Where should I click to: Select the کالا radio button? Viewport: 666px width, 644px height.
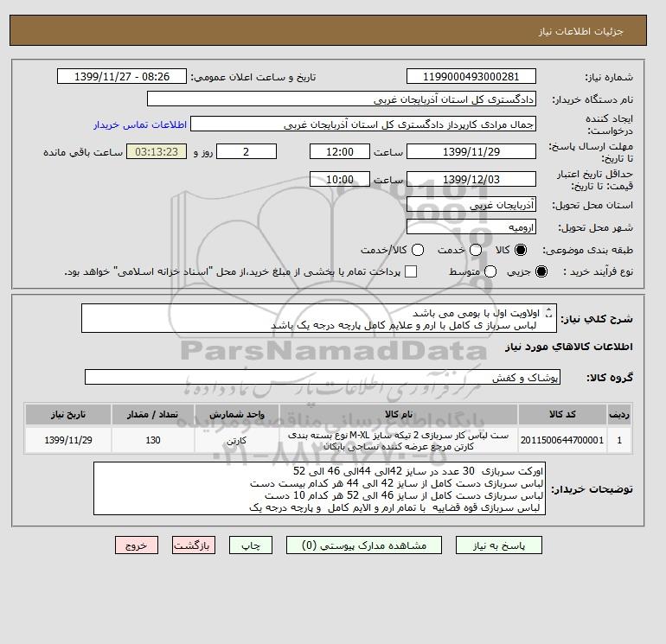coord(521,250)
